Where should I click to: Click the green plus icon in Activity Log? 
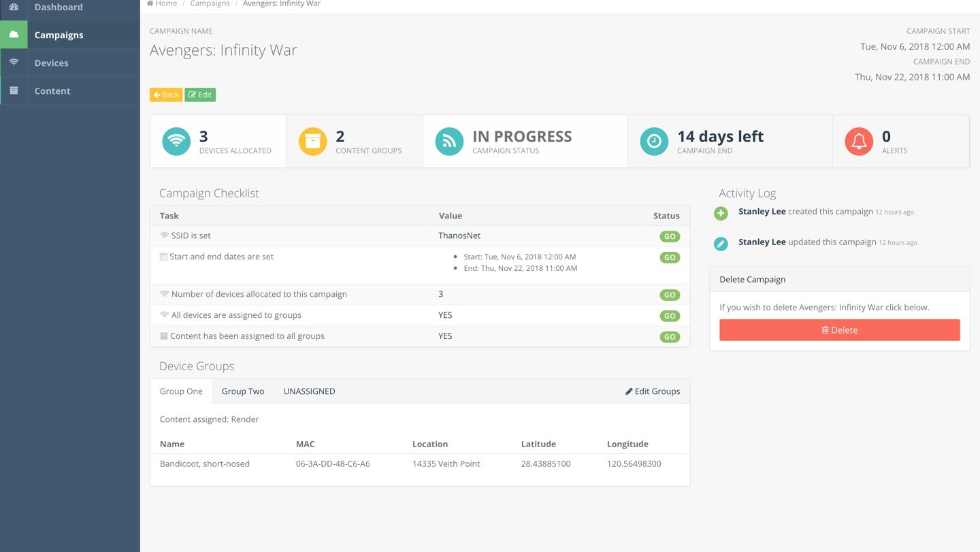[721, 214]
